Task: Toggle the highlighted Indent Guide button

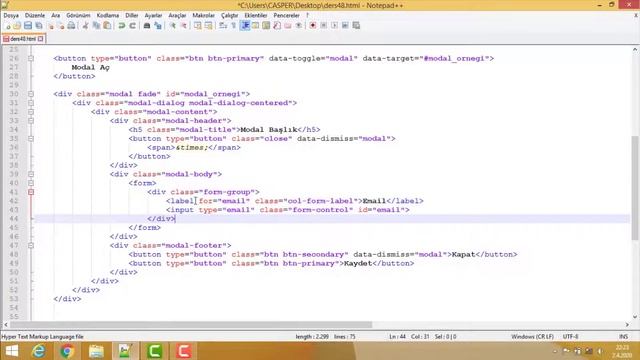Action: pos(245,26)
